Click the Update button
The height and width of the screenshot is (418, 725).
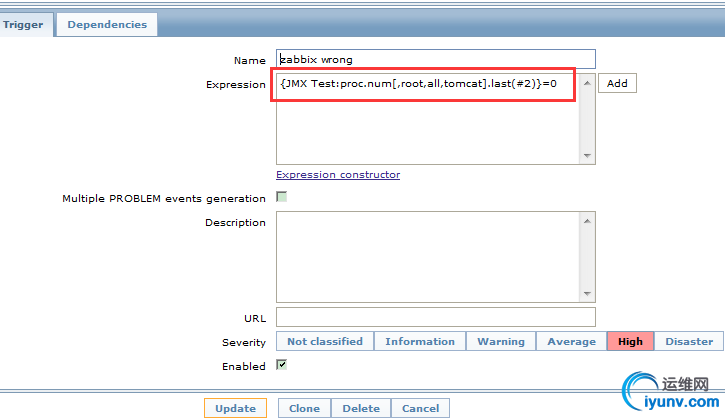click(235, 408)
